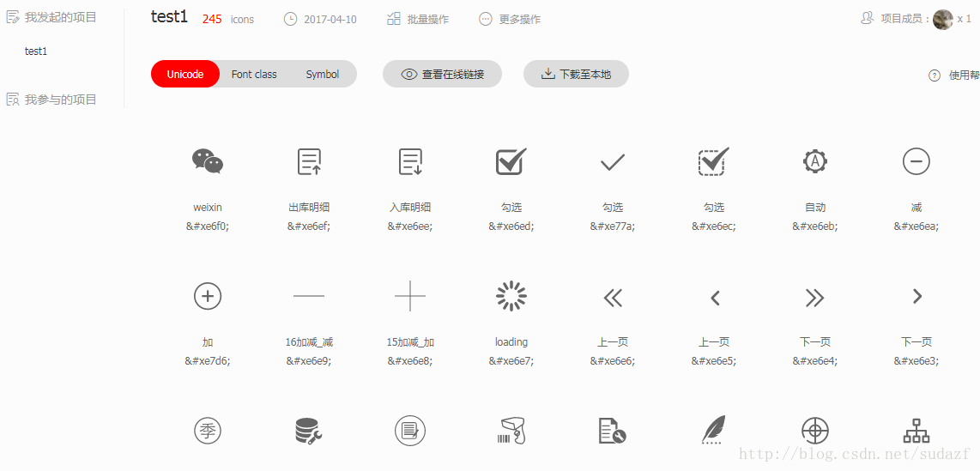
Task: Select the test1 project in sidebar
Action: coord(36,51)
